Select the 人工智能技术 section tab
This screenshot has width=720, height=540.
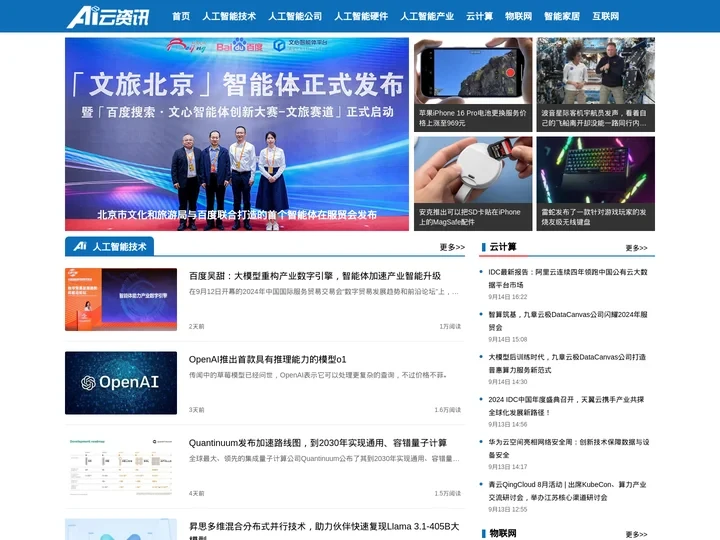pyautogui.click(x=109, y=247)
